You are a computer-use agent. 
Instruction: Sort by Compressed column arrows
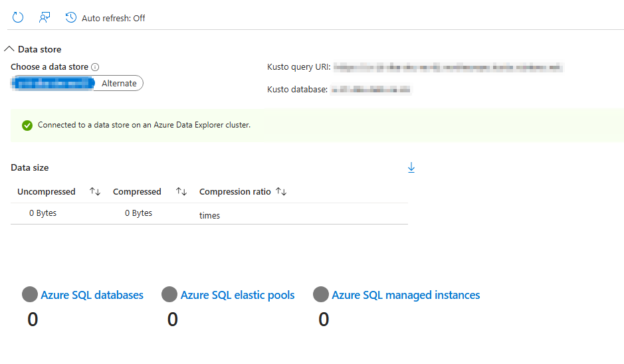click(181, 191)
